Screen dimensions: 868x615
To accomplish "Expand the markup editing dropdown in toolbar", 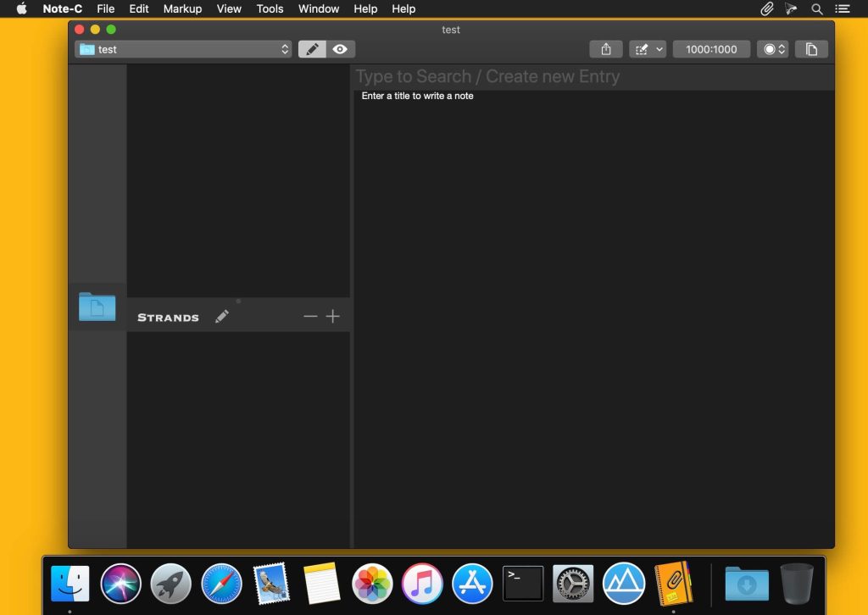I will (x=648, y=49).
